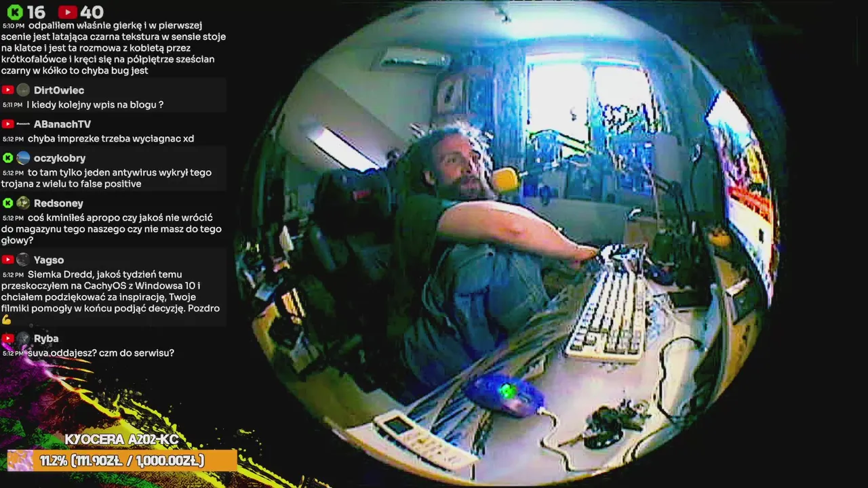Open Yagso's dark avatar

pos(23,260)
